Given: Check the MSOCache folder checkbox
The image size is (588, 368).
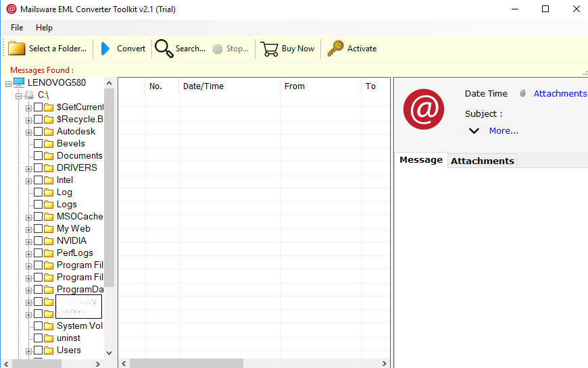Looking at the screenshot, I should point(38,217).
